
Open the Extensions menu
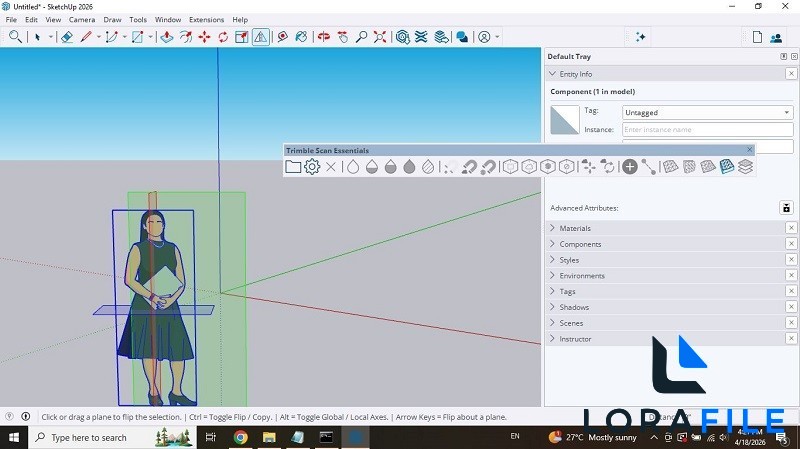pos(207,19)
